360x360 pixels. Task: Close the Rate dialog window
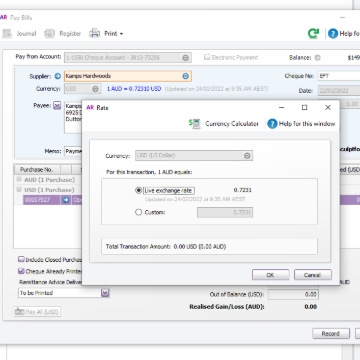pos(328,107)
